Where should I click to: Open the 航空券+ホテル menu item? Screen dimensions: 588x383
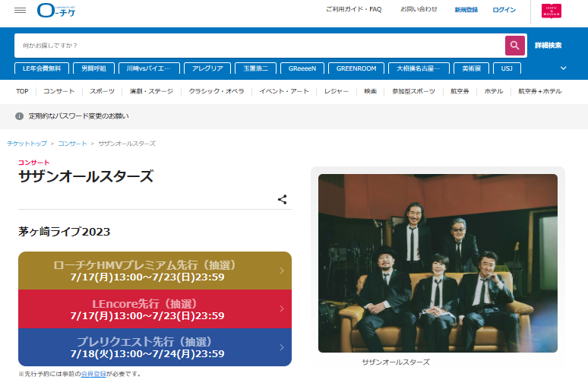click(x=540, y=91)
